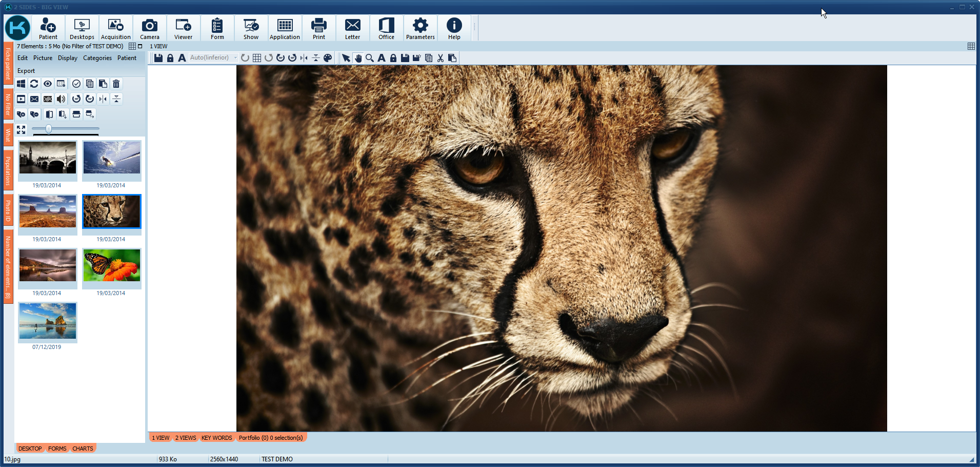Click the refresh arrows icon in left panel
This screenshot has height=467, width=980.
[34, 84]
